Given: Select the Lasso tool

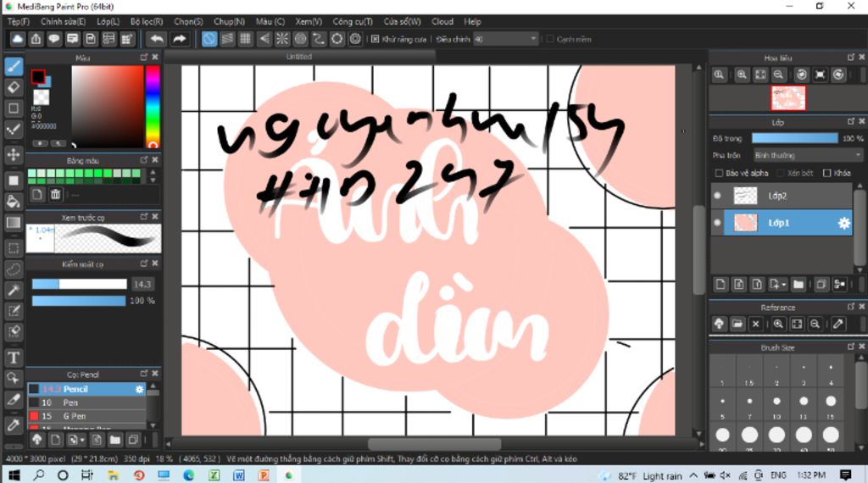Looking at the screenshot, I should click(x=14, y=269).
